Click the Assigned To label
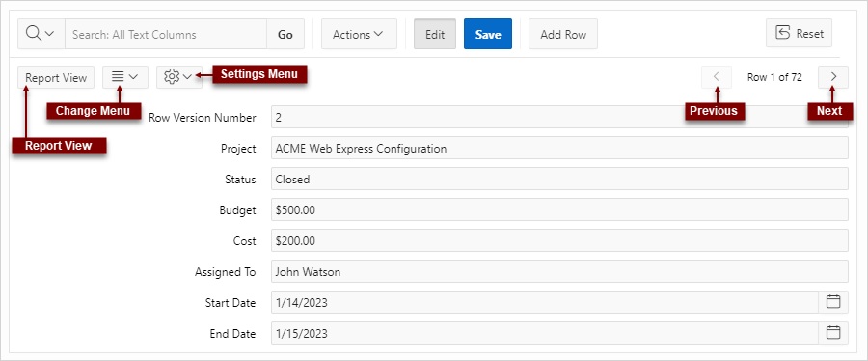The image size is (868, 361). pyautogui.click(x=226, y=272)
